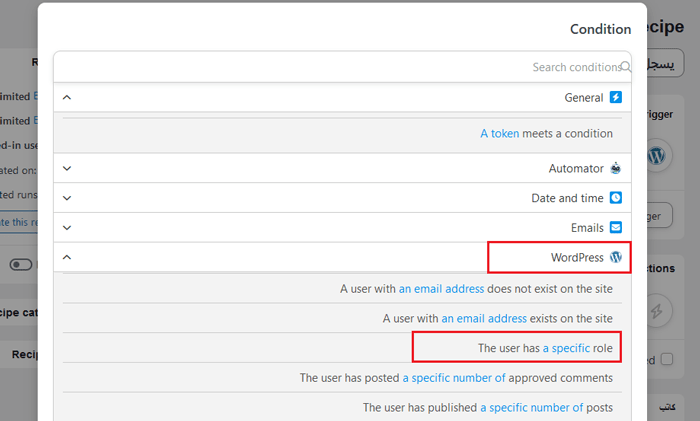Tick the checkbox at the right edge
700x421 pixels.
pyautogui.click(x=667, y=359)
